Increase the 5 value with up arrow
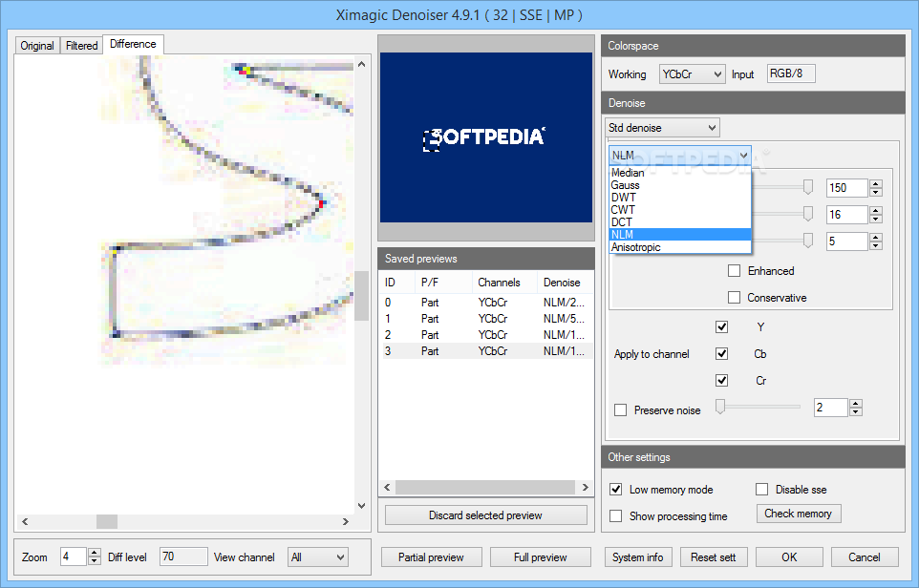The height and width of the screenshot is (588, 919). click(876, 237)
